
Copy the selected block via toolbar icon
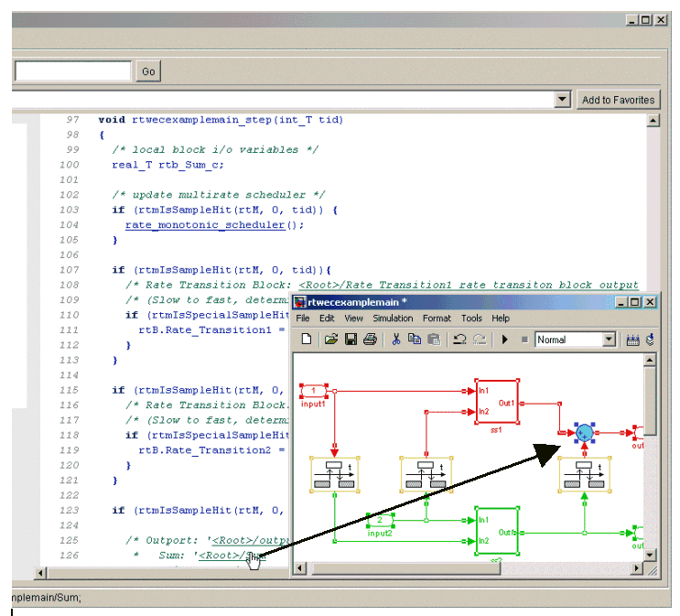(x=415, y=340)
